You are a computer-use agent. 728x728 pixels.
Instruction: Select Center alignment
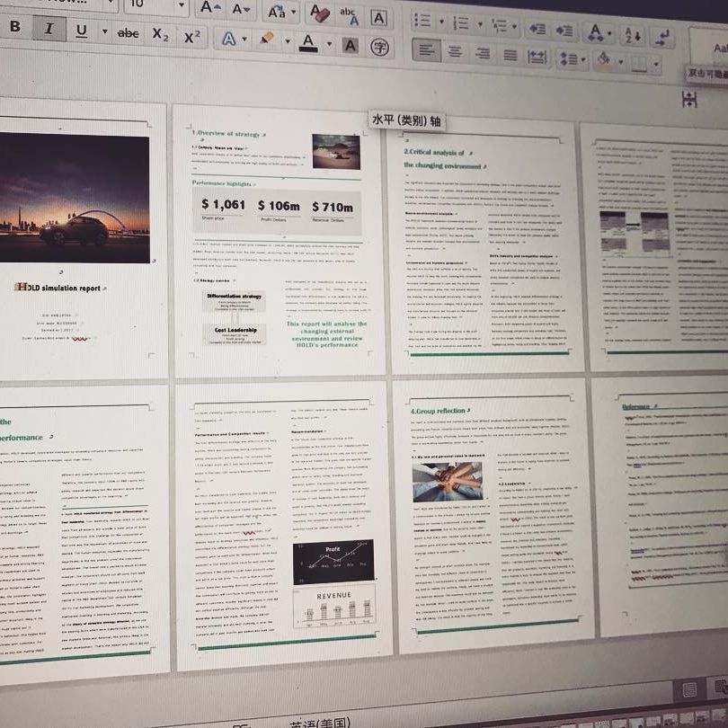[455, 51]
